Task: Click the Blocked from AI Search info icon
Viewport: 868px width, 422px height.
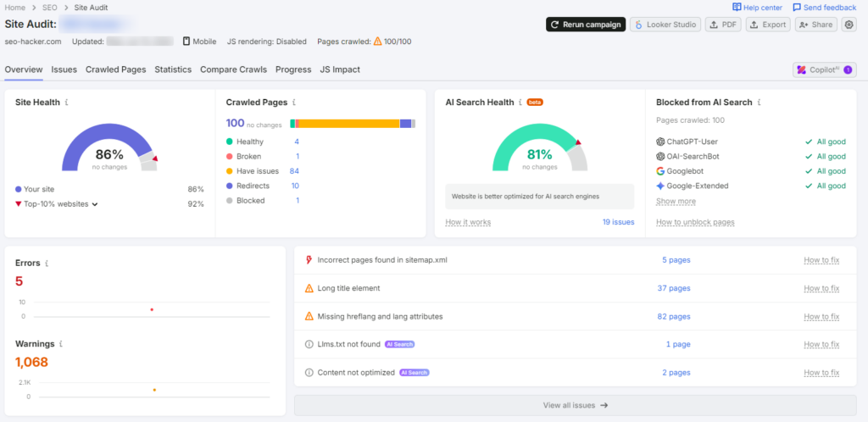Action: tap(759, 103)
